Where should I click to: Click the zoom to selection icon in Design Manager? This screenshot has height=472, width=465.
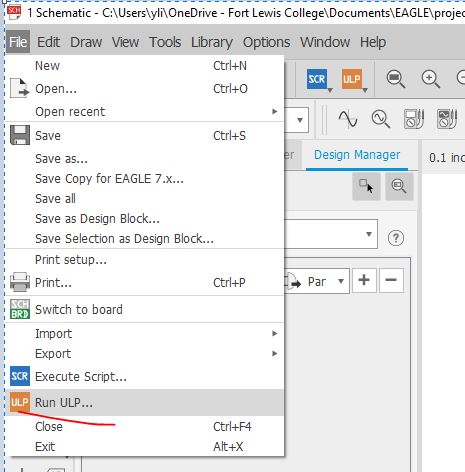(x=399, y=186)
